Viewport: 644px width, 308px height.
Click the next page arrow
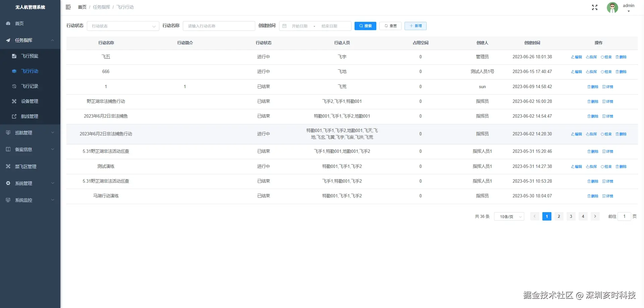[x=595, y=217]
